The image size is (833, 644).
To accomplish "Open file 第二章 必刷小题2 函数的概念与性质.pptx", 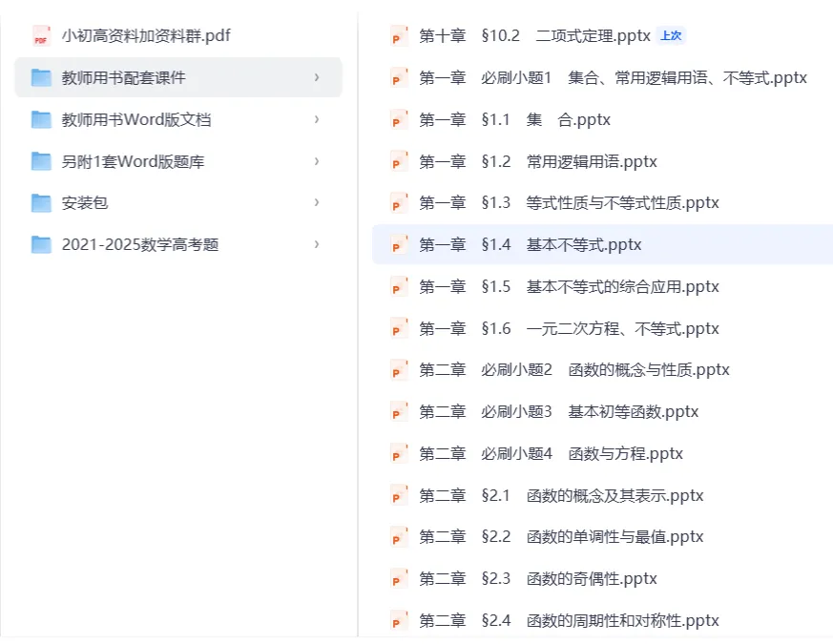I will point(574,370).
